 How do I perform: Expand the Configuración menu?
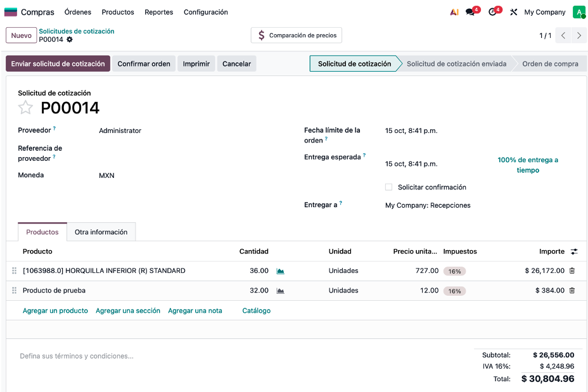(205, 12)
